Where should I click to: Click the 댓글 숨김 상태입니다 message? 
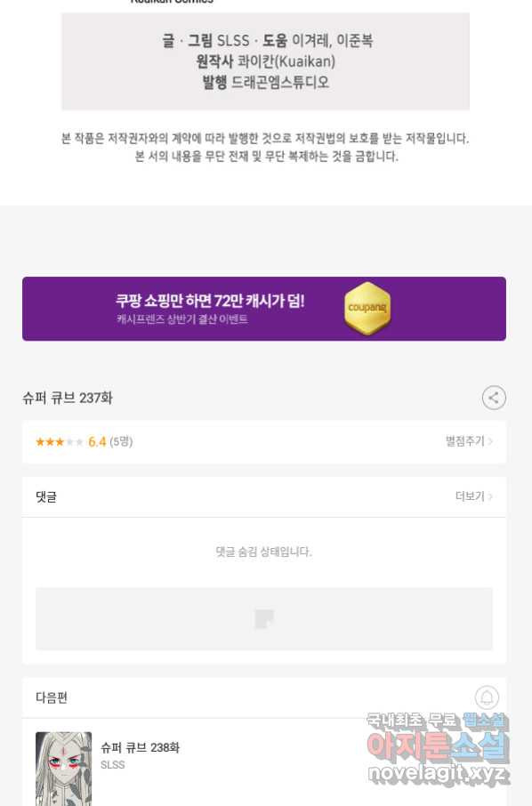[x=263, y=552]
